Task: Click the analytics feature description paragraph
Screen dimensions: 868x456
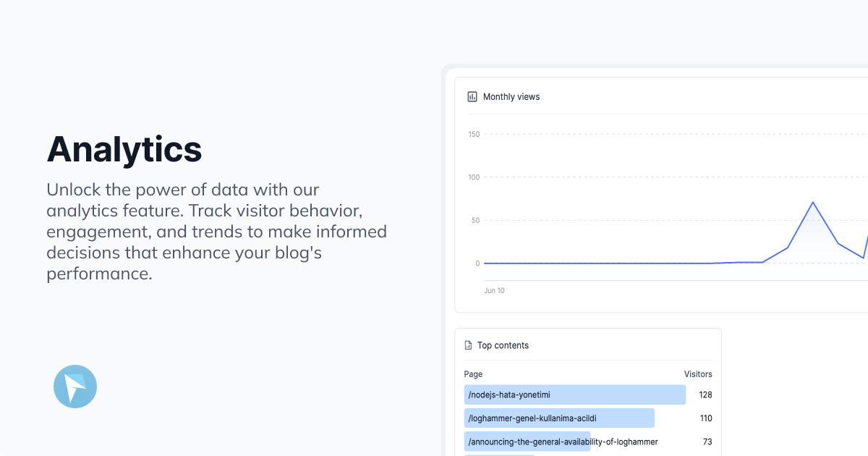Action: tap(216, 232)
